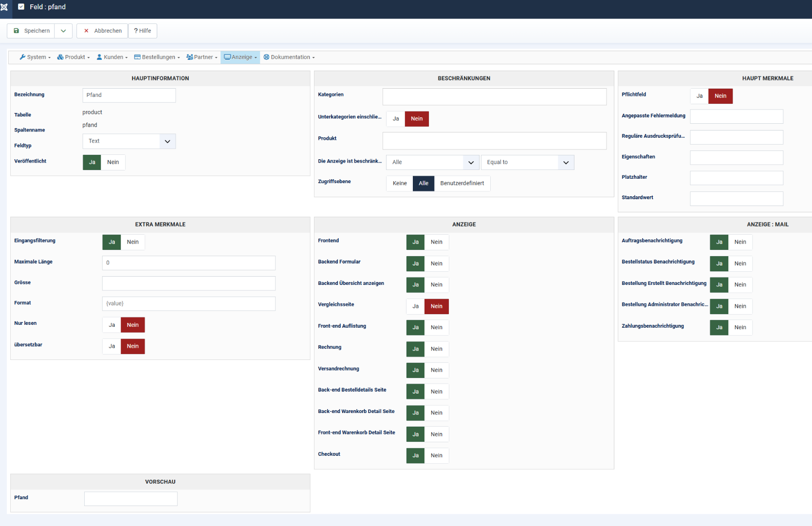Click the Standardwert input field
Viewport: 812px width, 526px height.
coord(737,199)
